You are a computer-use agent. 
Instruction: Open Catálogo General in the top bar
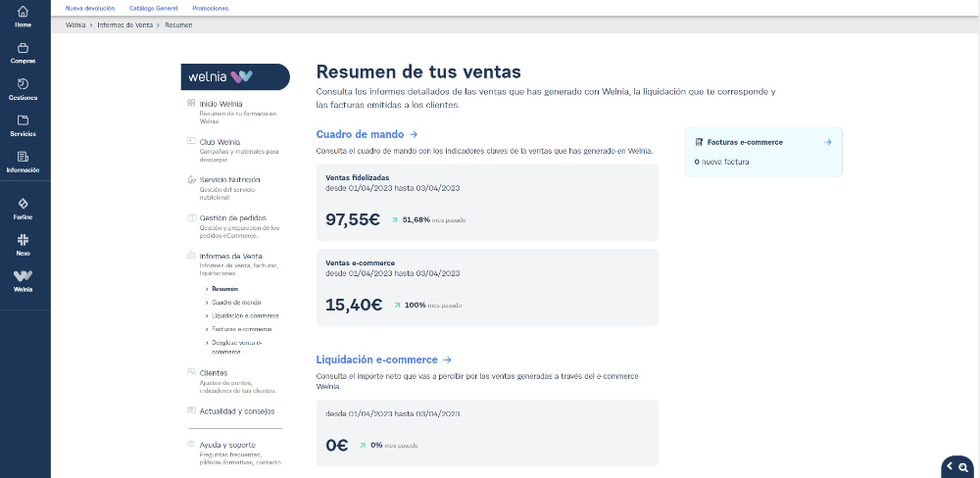153,8
